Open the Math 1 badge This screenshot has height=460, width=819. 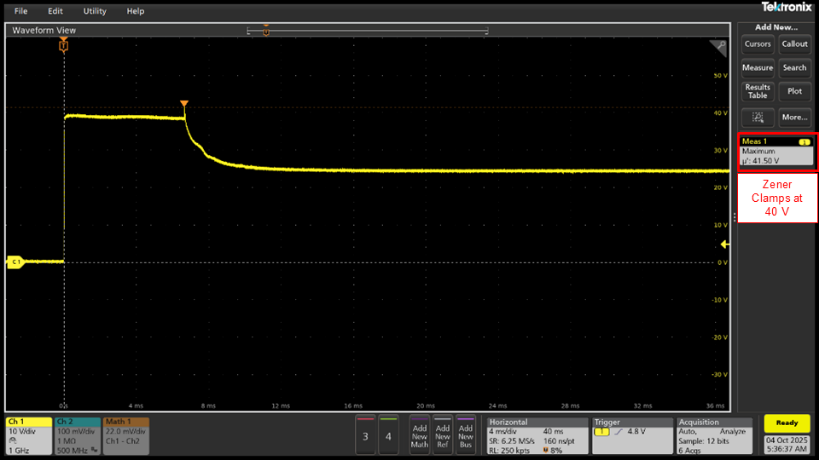point(124,436)
